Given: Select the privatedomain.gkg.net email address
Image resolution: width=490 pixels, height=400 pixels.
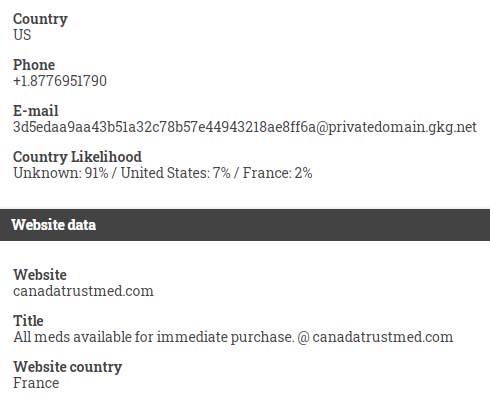Looking at the screenshot, I should point(245,127).
